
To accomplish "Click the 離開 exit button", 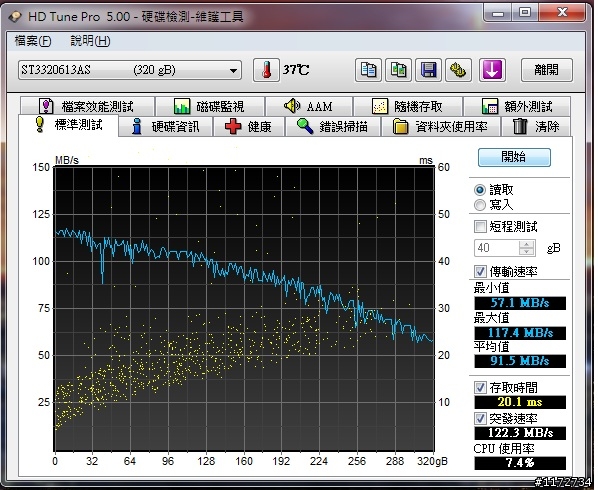I will pyautogui.click(x=547, y=70).
